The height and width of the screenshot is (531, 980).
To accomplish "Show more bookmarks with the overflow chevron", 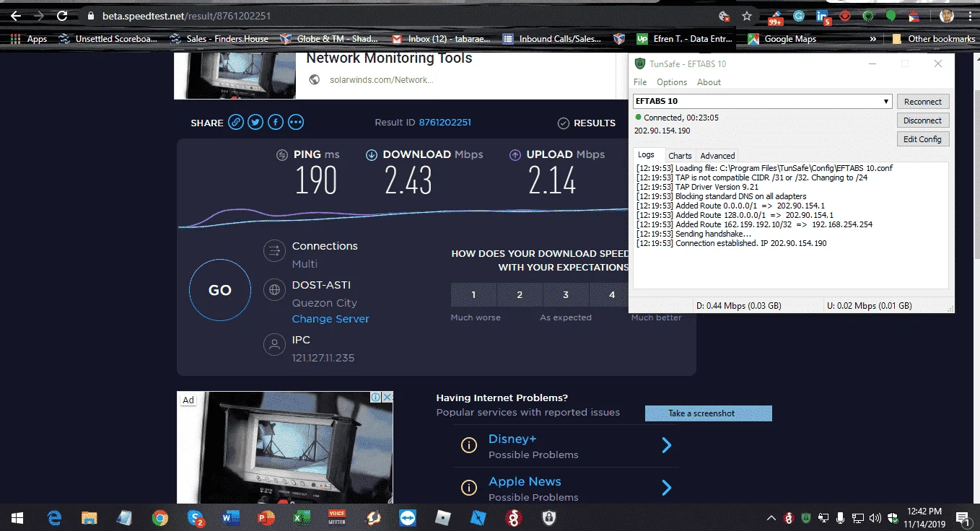I will pos(873,39).
